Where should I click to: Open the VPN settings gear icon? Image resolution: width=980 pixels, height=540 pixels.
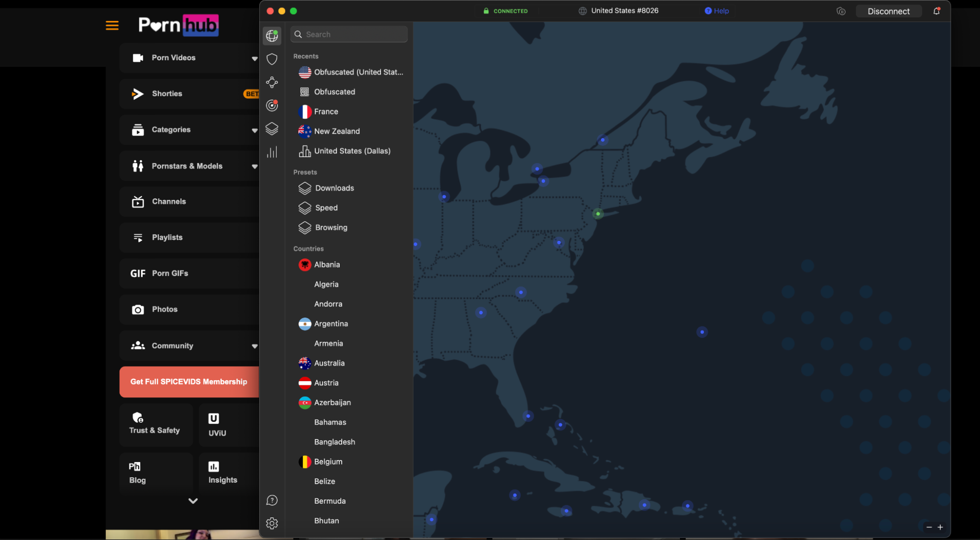click(x=272, y=523)
